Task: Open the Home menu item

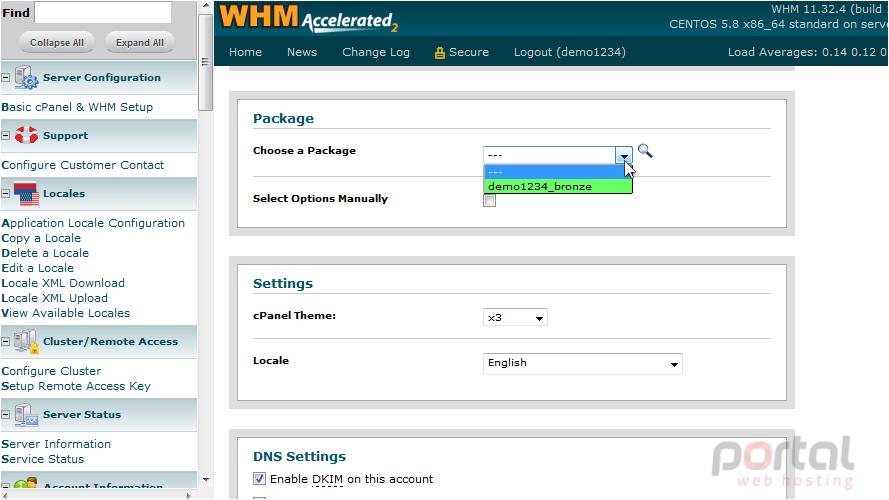Action: point(245,52)
